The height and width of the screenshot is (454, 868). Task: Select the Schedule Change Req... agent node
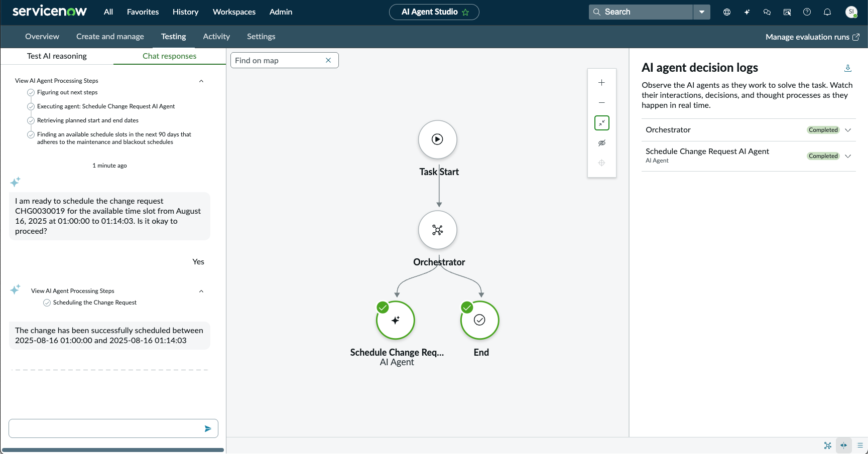pyautogui.click(x=396, y=320)
